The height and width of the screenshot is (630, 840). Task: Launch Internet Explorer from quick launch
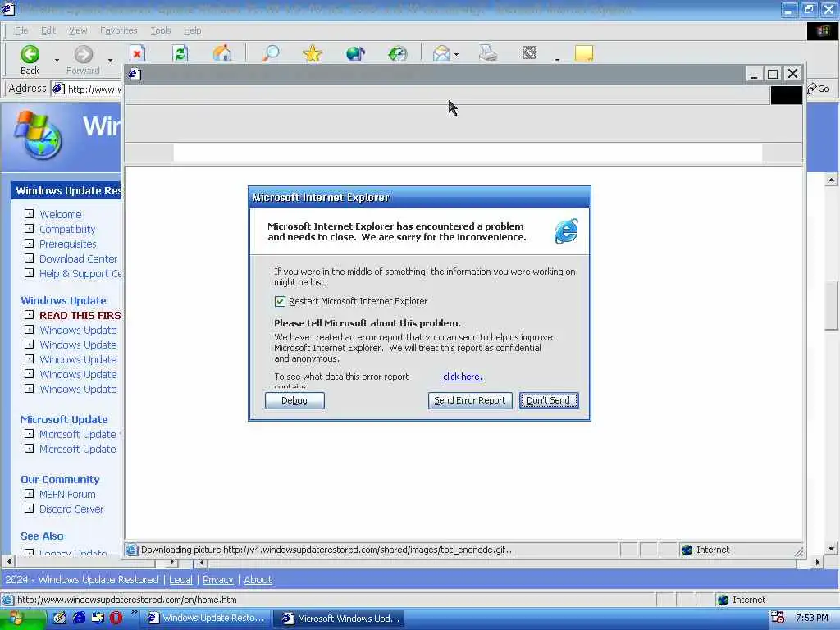tap(80, 619)
